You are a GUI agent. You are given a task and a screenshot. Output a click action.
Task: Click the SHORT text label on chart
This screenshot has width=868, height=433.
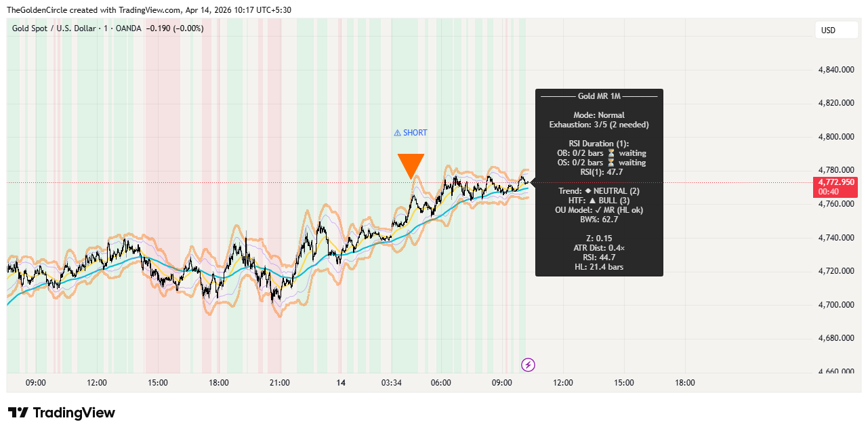coord(414,132)
